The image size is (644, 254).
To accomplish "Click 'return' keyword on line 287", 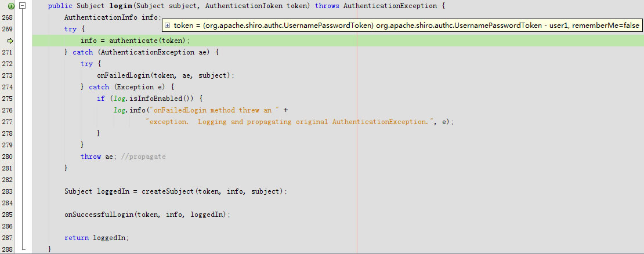I will (x=77, y=238).
